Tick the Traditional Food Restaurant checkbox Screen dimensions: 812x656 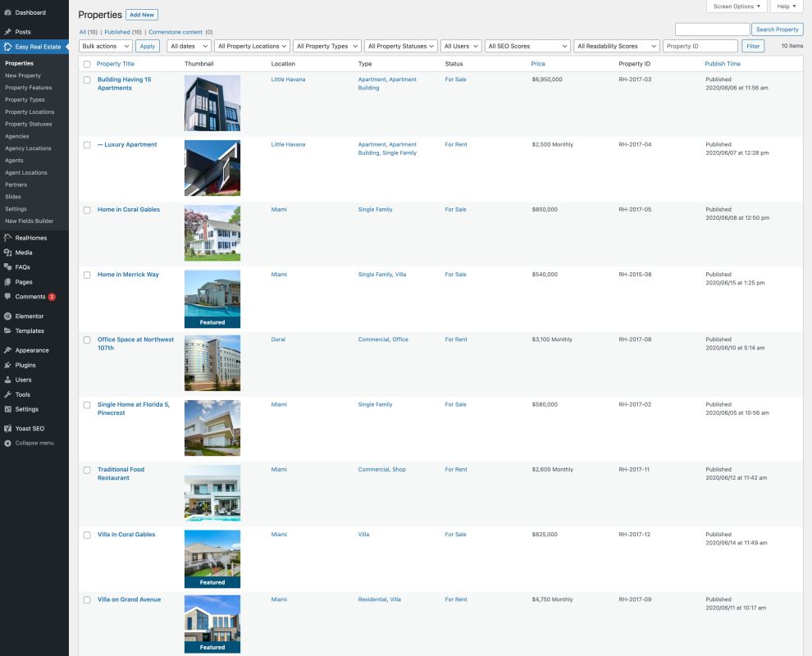pyautogui.click(x=87, y=470)
